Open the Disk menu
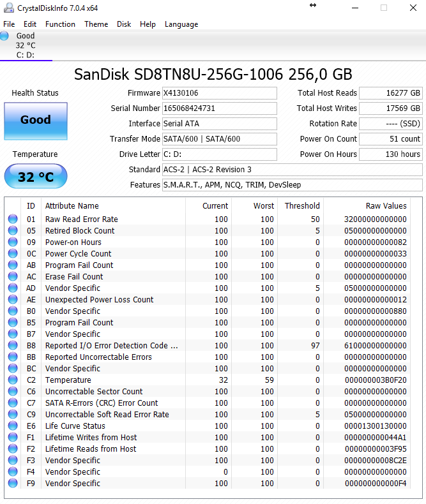 point(124,24)
